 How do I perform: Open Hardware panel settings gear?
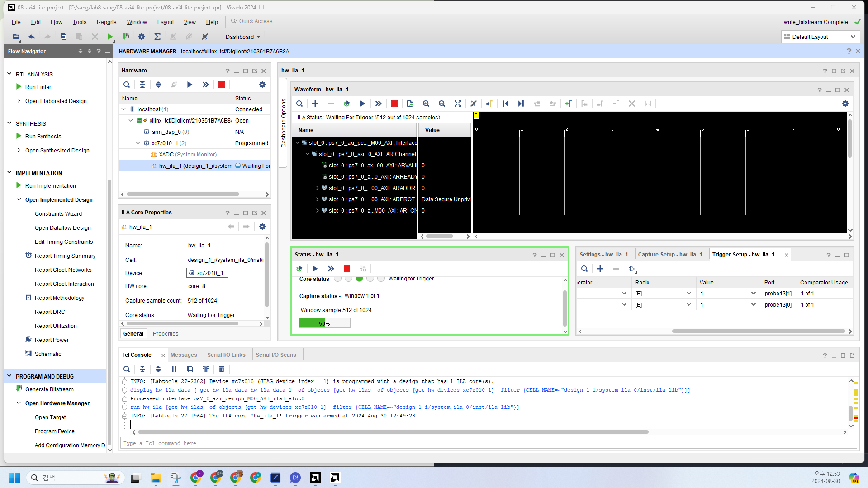pyautogui.click(x=262, y=85)
